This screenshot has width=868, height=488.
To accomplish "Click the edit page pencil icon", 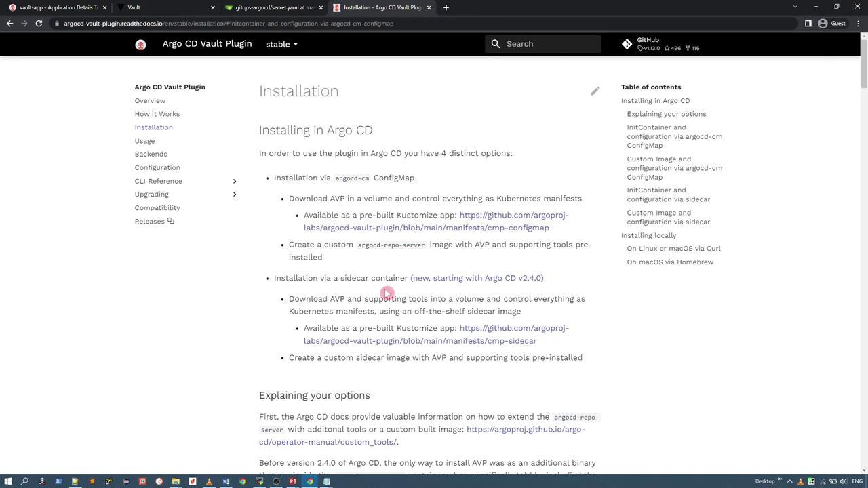I will pyautogui.click(x=595, y=91).
